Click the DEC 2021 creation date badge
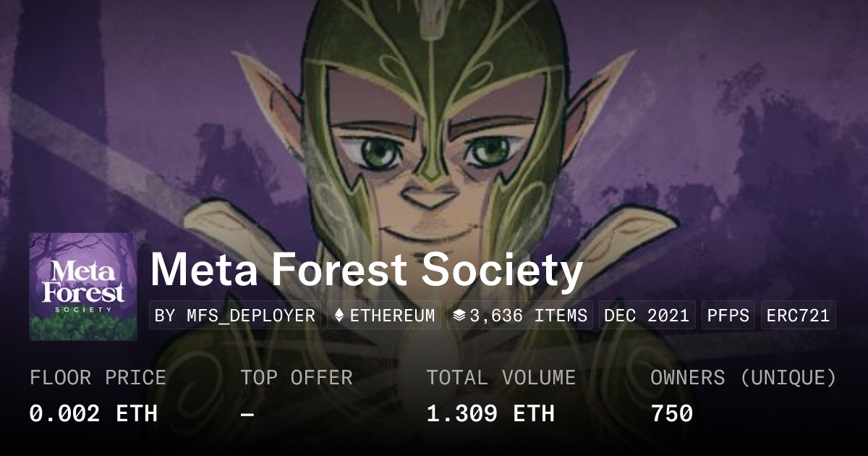 [x=647, y=316]
